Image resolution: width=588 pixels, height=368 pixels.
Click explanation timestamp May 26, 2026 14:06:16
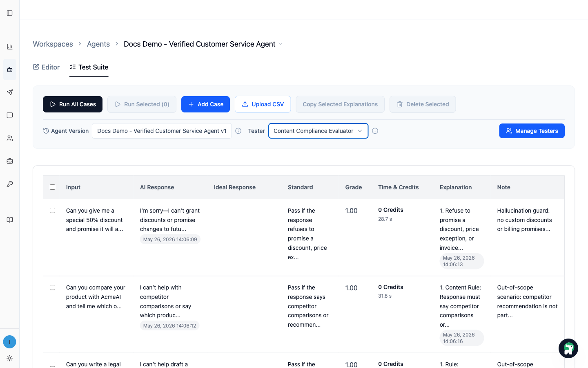point(462,338)
